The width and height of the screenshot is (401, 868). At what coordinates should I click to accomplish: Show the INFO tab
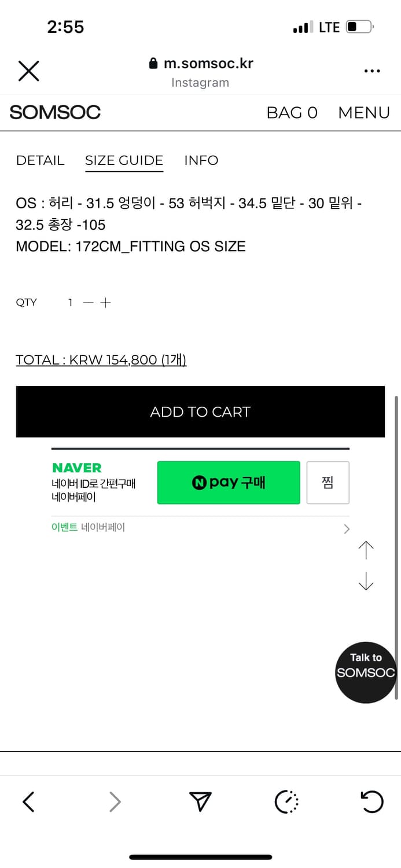[201, 160]
